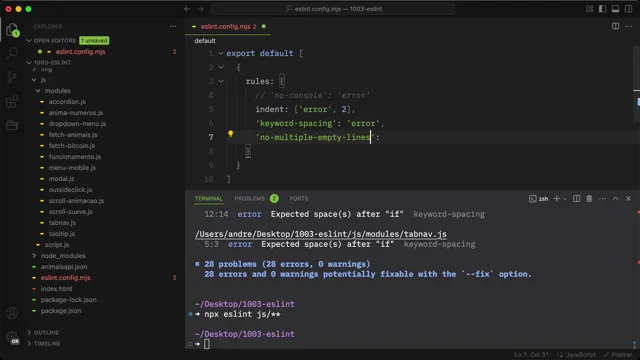Viewport: 640px width, 360px height.
Task: Select the eslint.config.mjs editor tab
Action: [229, 27]
